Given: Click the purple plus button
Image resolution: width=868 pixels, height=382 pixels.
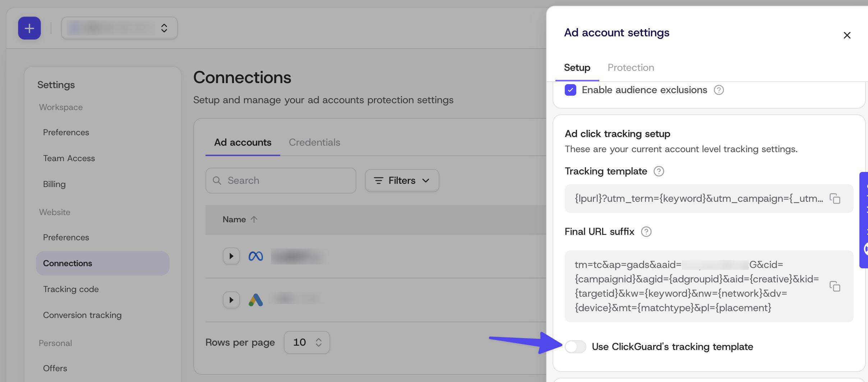Looking at the screenshot, I should tap(29, 28).
